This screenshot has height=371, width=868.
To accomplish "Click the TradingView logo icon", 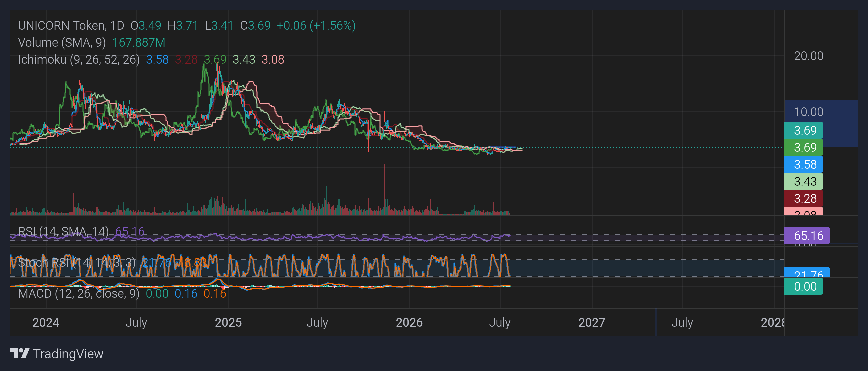I will coord(20,353).
